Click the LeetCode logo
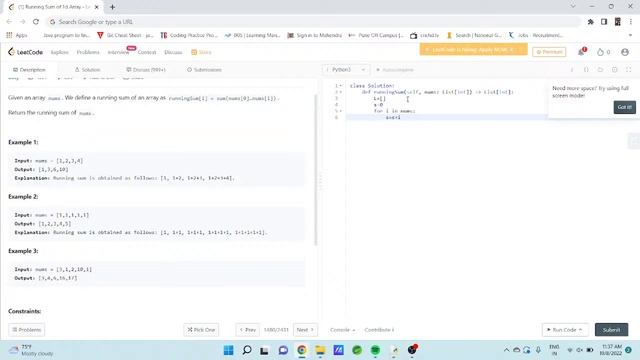The width and height of the screenshot is (640, 360). [x=25, y=52]
